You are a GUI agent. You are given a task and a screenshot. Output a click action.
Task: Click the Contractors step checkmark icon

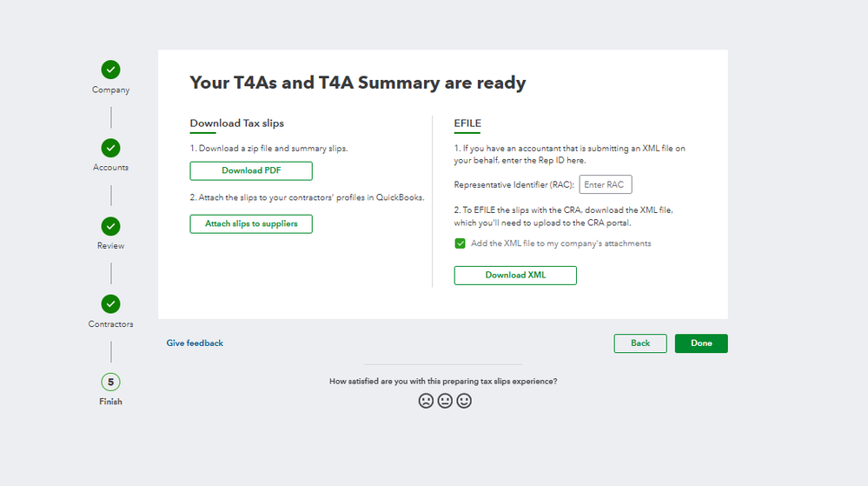(x=110, y=304)
